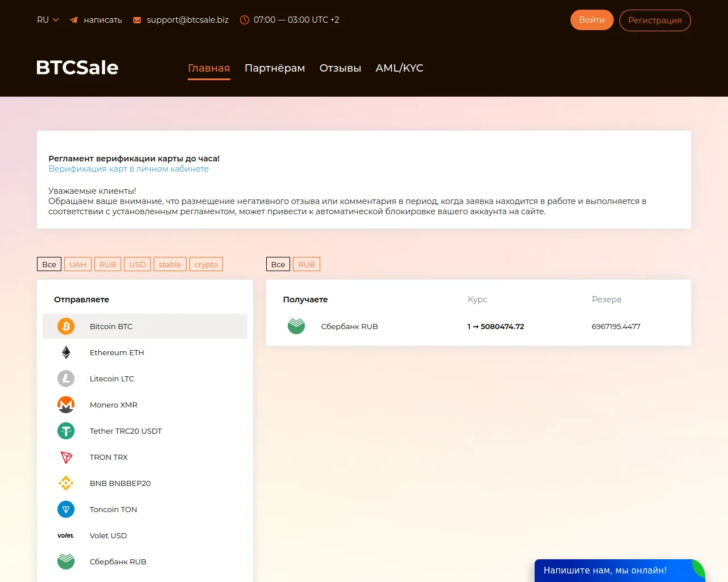Image resolution: width=728 pixels, height=582 pixels.
Task: Show only crypto send currencies
Action: click(x=206, y=264)
